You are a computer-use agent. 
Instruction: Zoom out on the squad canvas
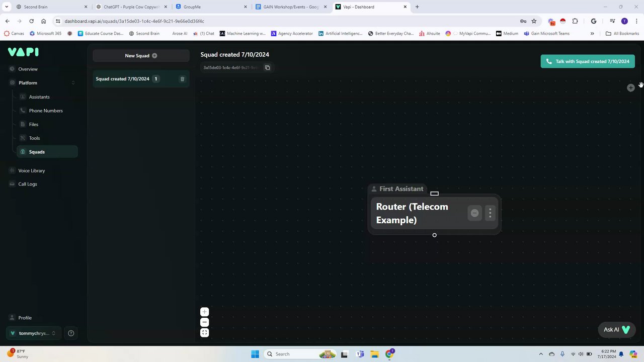(204, 322)
